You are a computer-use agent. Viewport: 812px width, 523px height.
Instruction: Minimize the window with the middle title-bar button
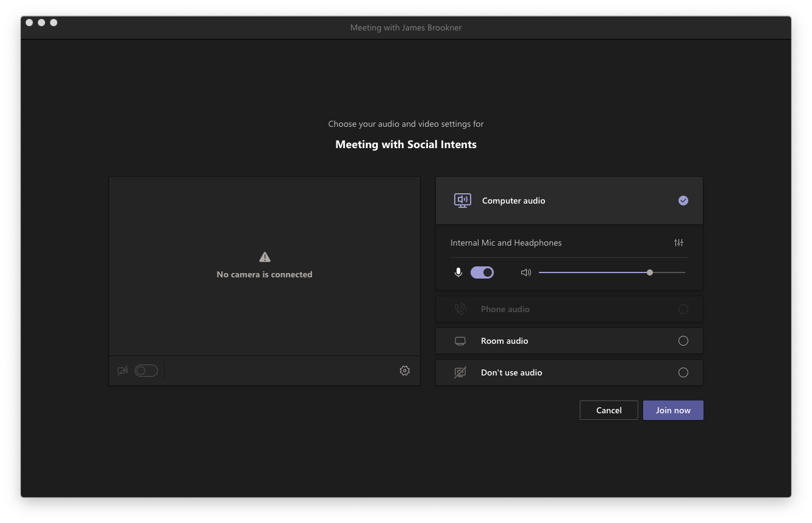41,23
